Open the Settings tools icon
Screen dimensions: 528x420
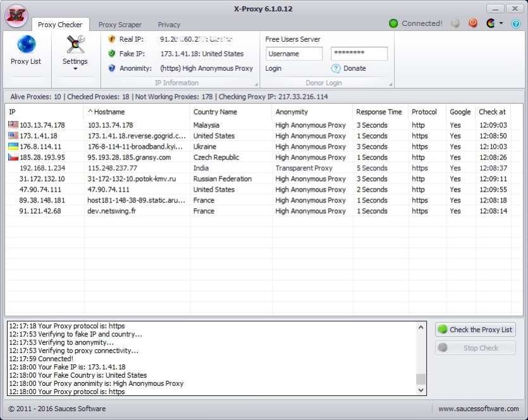(x=75, y=44)
